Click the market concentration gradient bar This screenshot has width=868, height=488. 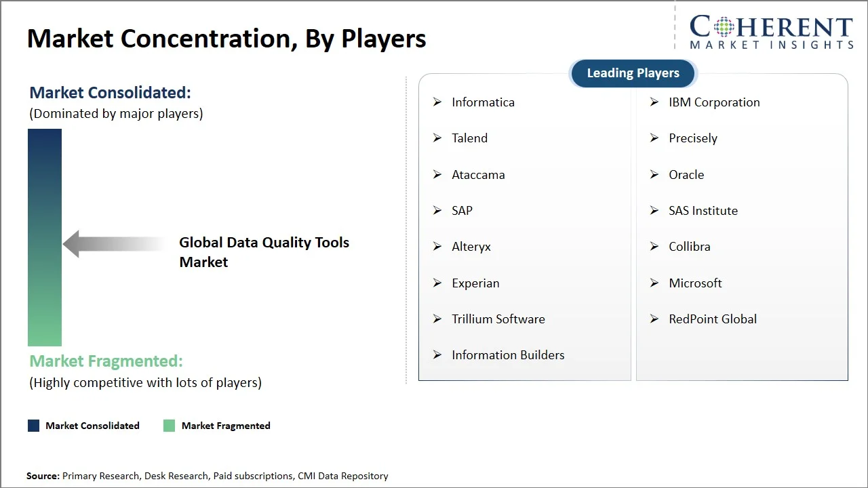coord(45,237)
